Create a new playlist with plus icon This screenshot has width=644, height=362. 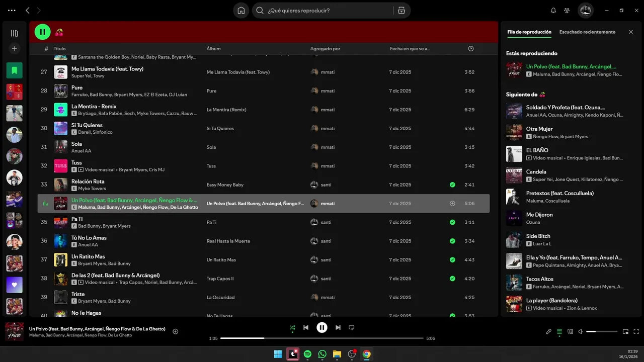click(x=14, y=49)
